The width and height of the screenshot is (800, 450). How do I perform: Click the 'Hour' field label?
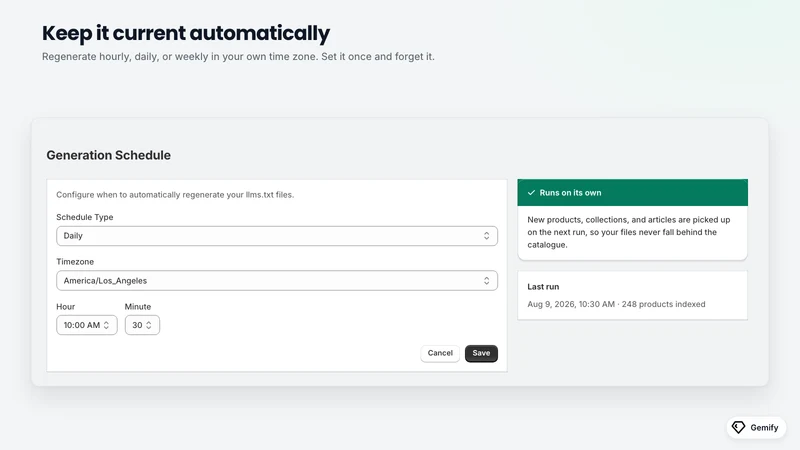click(x=65, y=307)
